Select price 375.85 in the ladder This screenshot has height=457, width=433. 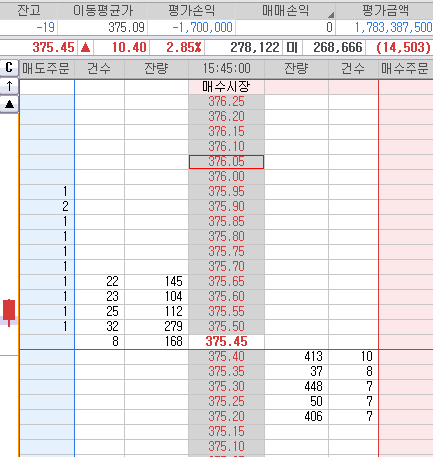coord(227,221)
